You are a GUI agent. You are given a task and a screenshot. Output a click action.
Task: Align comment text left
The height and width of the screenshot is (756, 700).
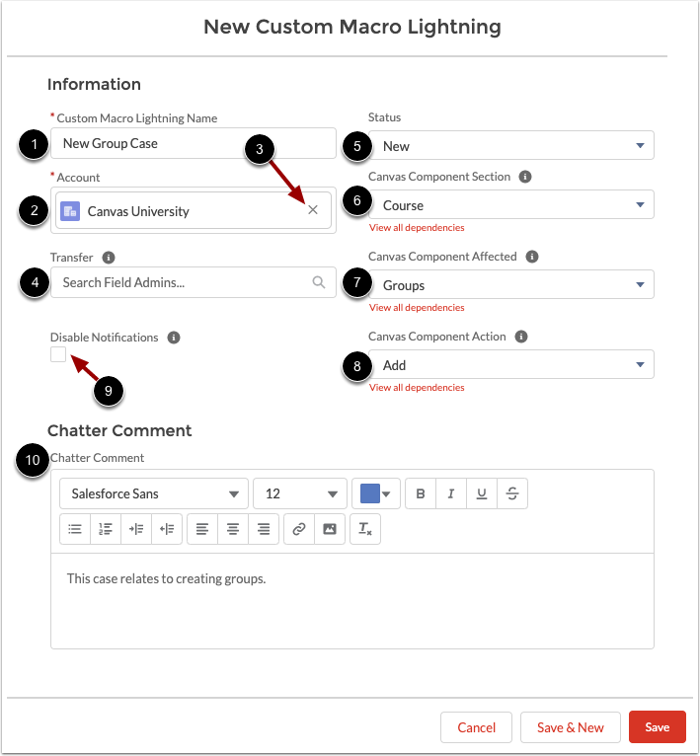point(202,529)
